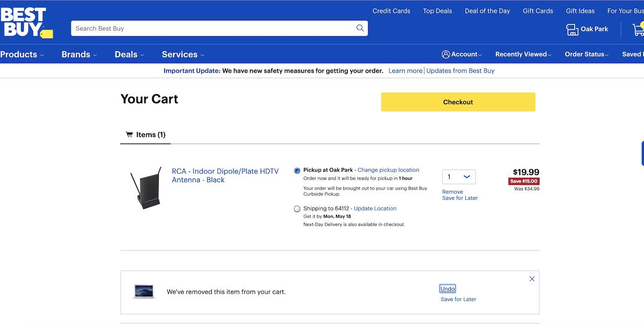Click the yellow Checkout button
Image resolution: width=644 pixels, height=324 pixels.
458,102
